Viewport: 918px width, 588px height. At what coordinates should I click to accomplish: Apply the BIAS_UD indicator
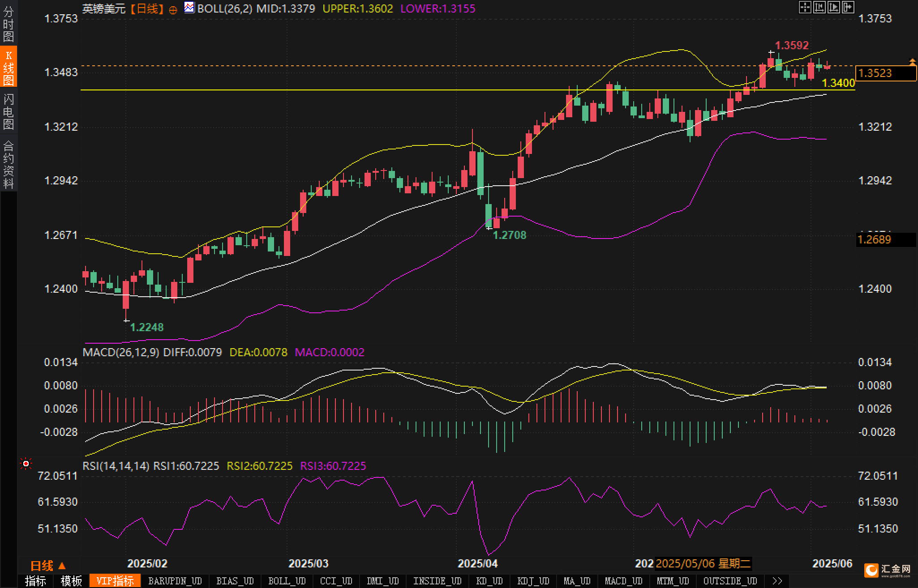coord(235,581)
